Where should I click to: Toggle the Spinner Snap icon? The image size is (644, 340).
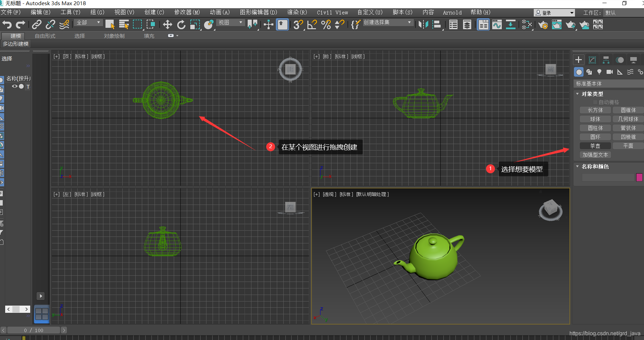pos(339,25)
